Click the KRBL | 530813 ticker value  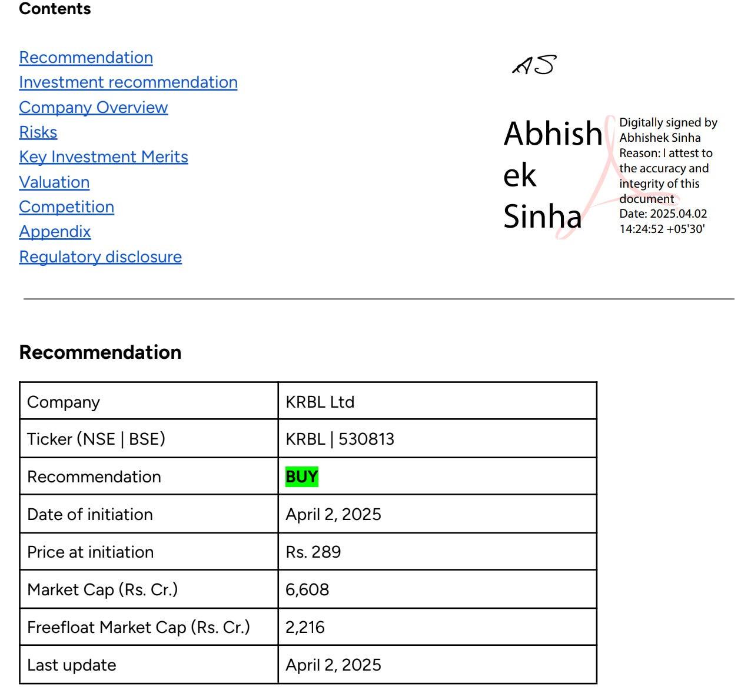click(340, 439)
